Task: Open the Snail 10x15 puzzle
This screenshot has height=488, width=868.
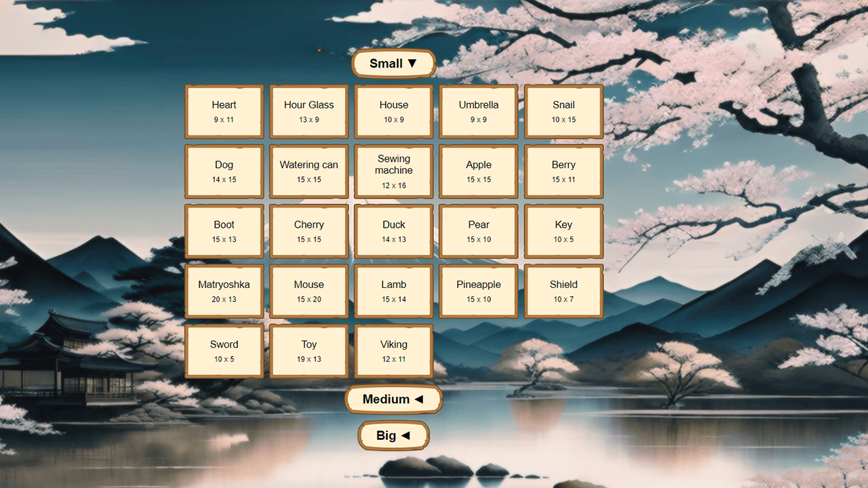Action: (x=564, y=111)
